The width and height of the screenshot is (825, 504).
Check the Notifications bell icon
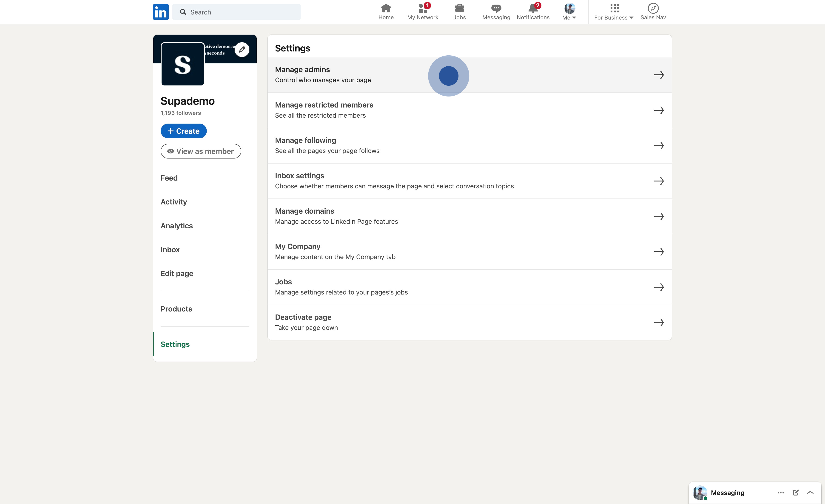click(533, 8)
